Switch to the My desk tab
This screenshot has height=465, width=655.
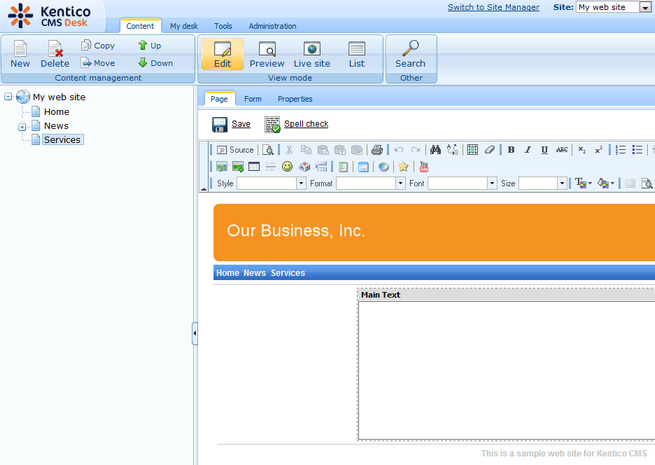tap(183, 26)
